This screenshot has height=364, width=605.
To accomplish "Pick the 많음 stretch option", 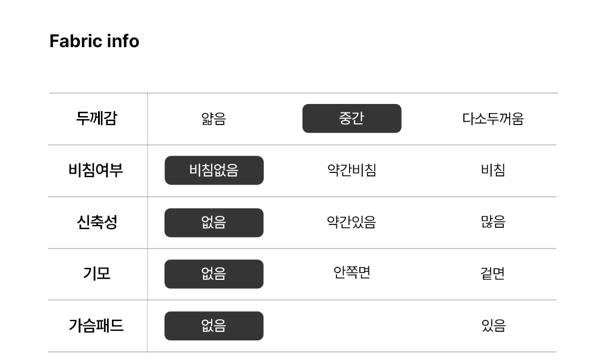I will pos(492,223).
